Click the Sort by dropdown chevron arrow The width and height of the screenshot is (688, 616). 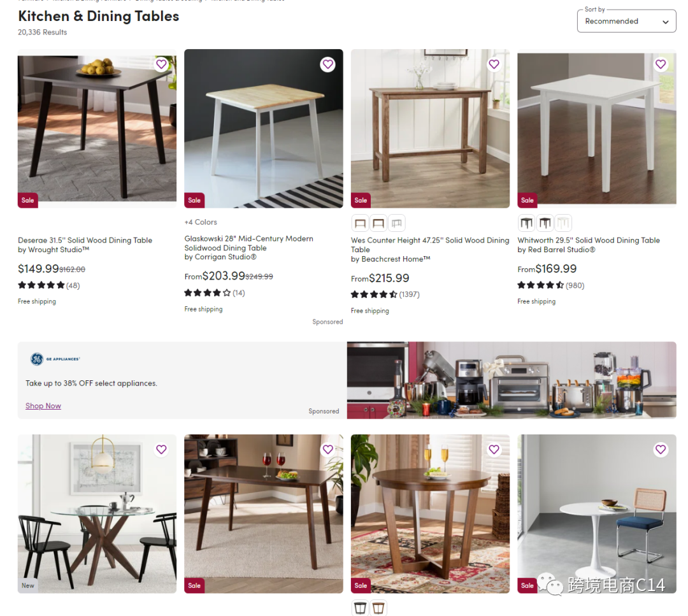(666, 22)
